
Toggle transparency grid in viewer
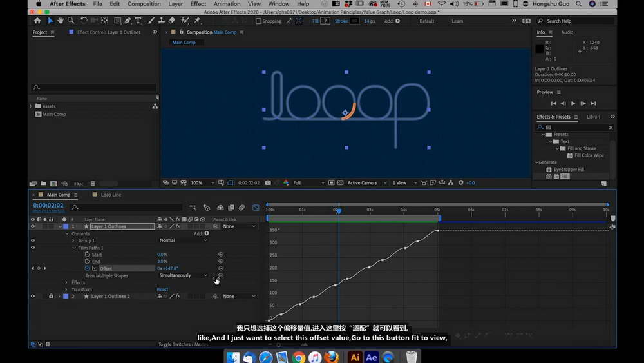pos(341,183)
